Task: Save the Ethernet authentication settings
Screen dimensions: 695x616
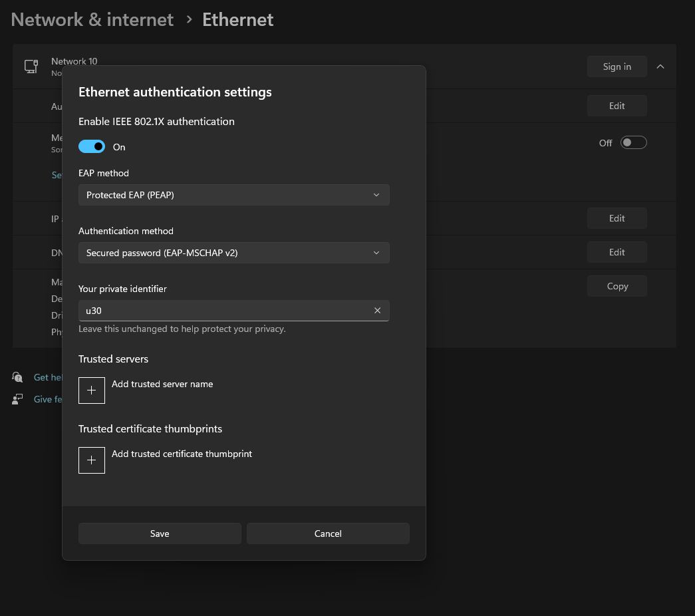Action: [160, 534]
